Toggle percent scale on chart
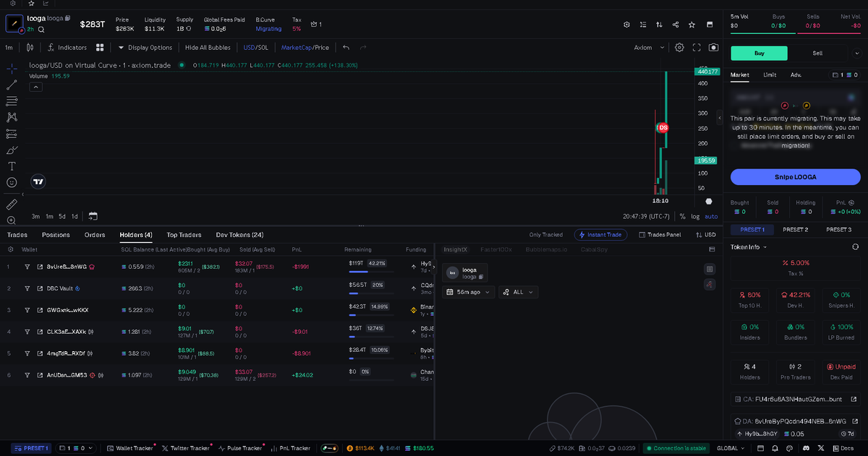The height and width of the screenshot is (456, 868). click(x=682, y=216)
